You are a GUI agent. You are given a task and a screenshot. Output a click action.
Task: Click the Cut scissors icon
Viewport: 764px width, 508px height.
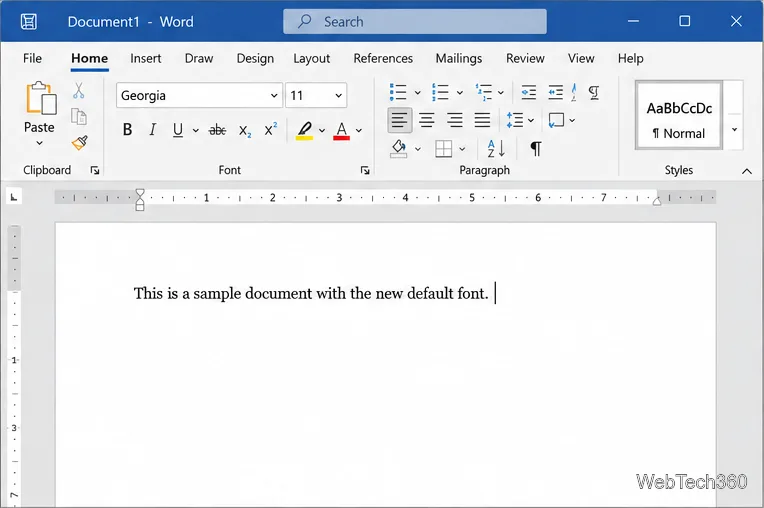click(x=79, y=91)
